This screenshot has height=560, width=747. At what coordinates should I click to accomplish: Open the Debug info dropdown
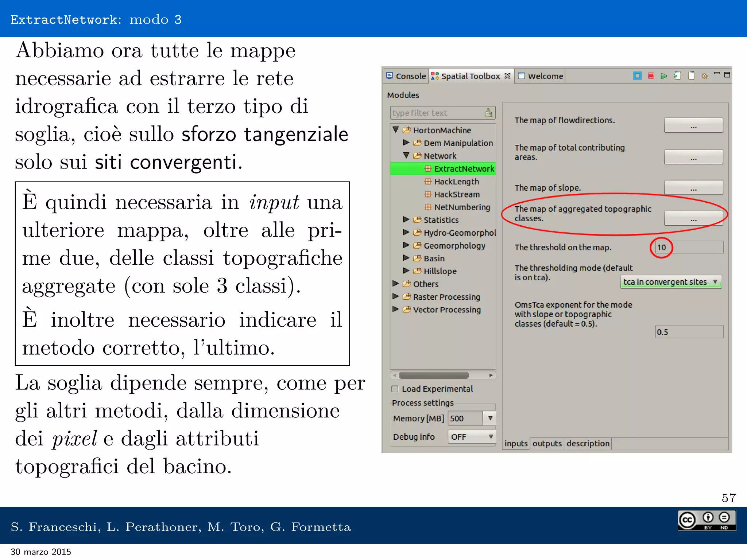pyautogui.click(x=472, y=437)
